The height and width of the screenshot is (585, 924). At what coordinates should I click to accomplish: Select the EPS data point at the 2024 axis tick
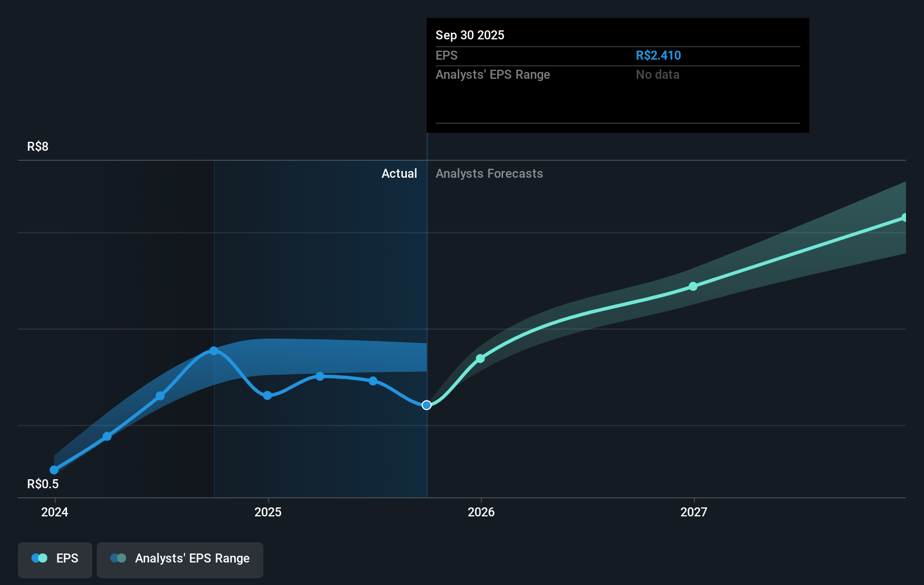pyautogui.click(x=54, y=470)
